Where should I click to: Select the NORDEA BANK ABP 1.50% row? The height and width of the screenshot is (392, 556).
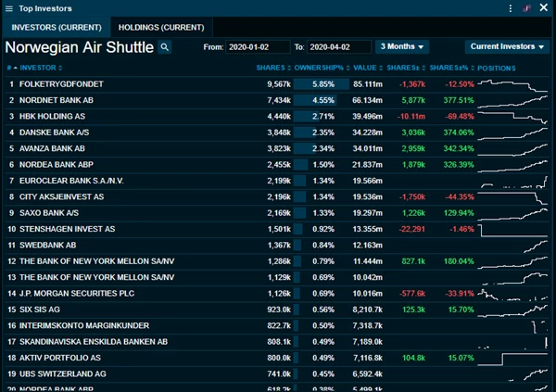pos(277,165)
